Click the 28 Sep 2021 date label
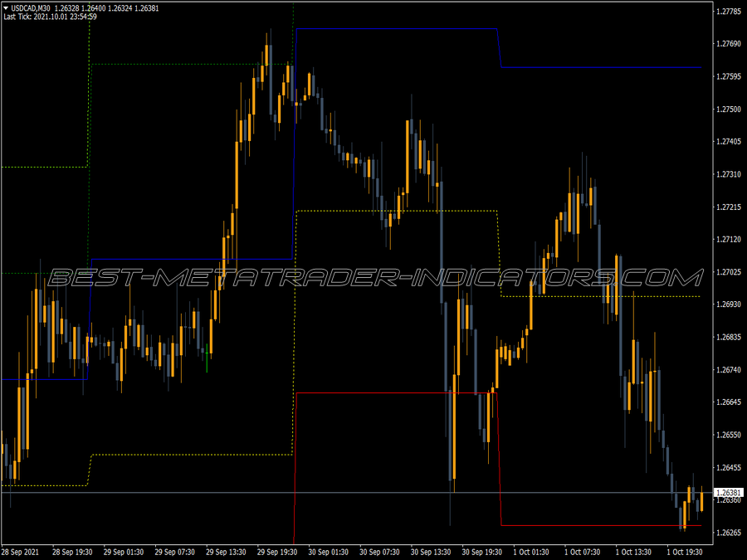Viewport: 747px width, 560px height. [20, 552]
